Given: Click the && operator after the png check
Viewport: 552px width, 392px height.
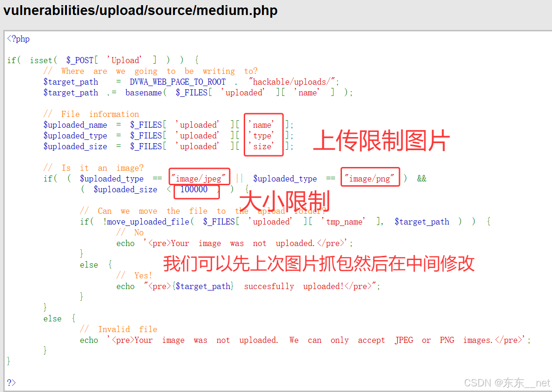Looking at the screenshot, I should (422, 178).
